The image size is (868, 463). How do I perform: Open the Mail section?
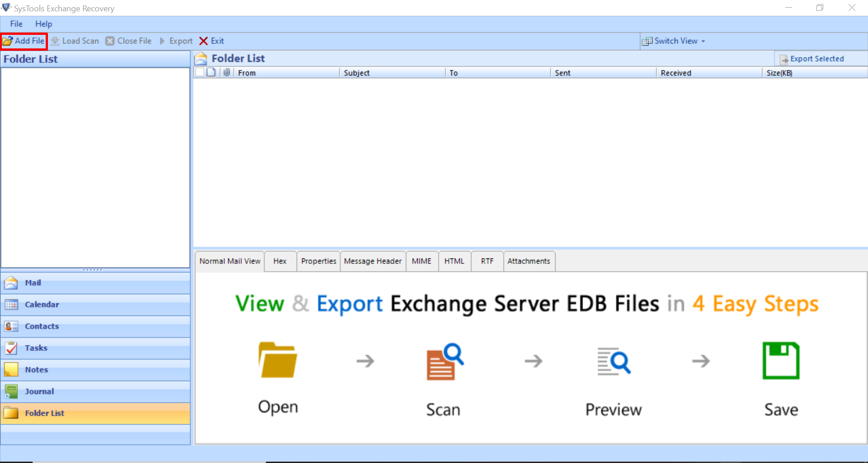[x=33, y=282]
